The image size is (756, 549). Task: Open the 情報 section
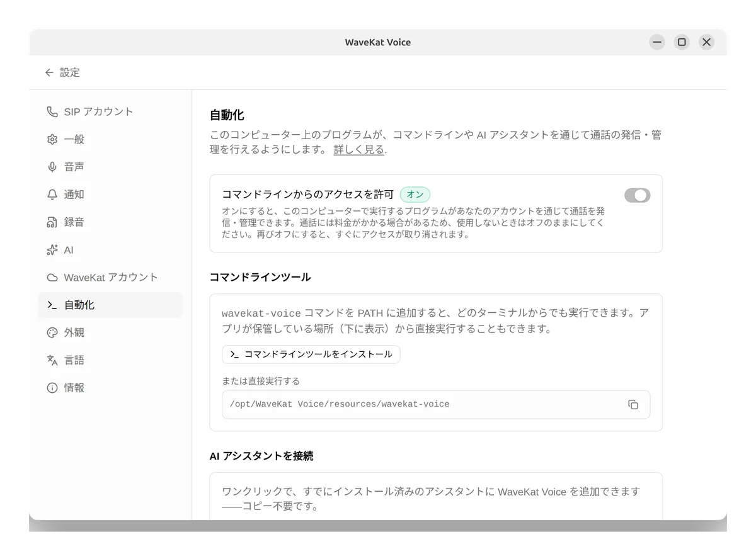(x=110, y=388)
